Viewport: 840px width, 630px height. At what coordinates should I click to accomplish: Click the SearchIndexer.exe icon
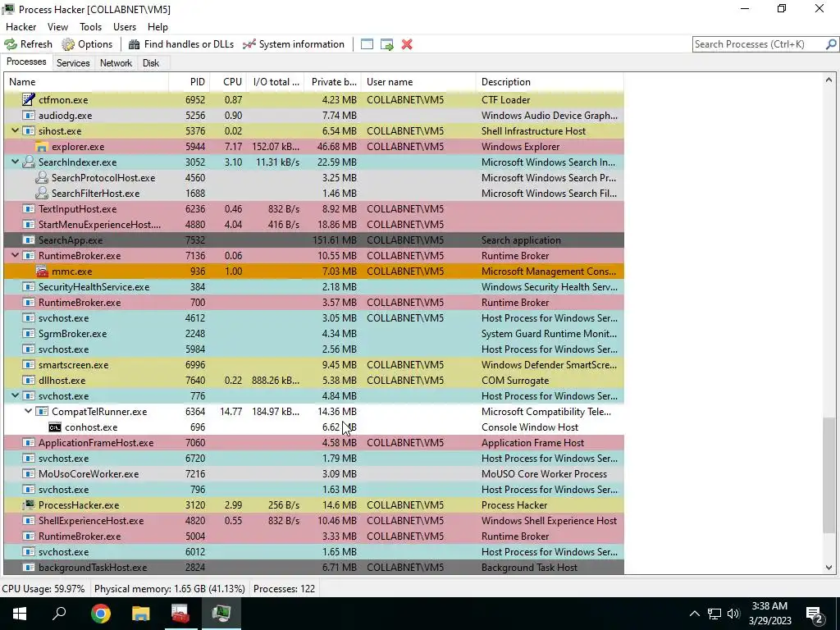(x=29, y=162)
